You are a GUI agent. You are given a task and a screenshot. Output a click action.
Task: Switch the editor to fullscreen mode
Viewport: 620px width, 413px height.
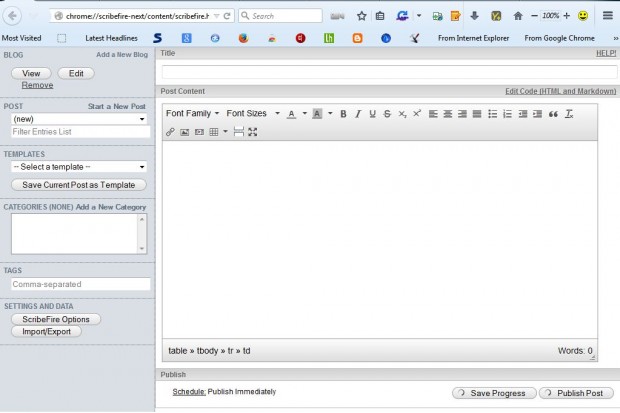(252, 132)
